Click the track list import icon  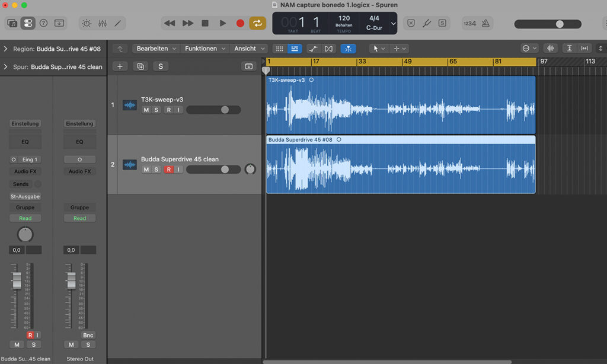[248, 66]
